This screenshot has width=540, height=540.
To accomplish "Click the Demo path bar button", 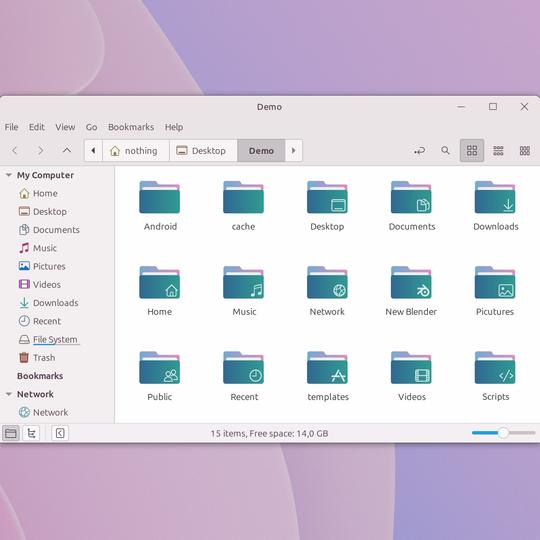I will pyautogui.click(x=261, y=150).
